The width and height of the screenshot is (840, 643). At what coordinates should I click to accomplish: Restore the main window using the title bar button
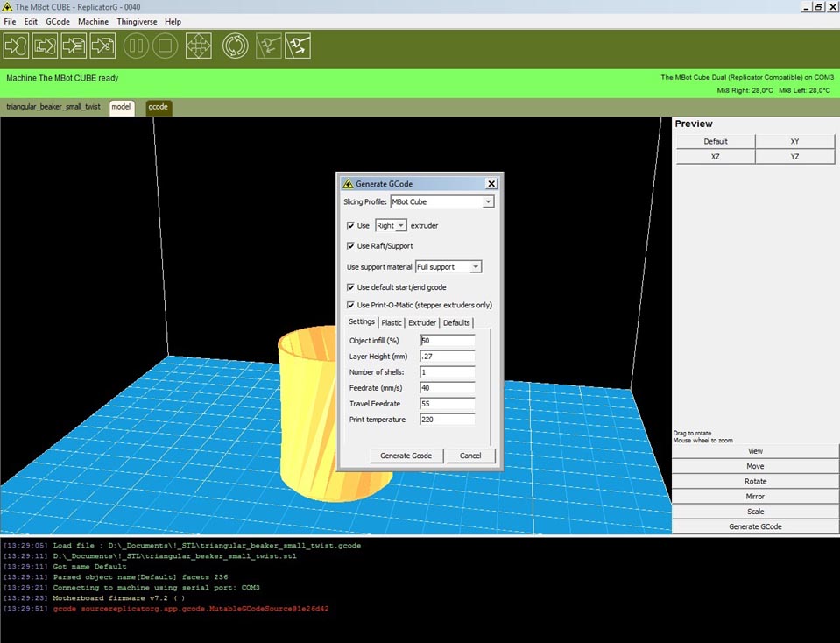pyautogui.click(x=819, y=7)
